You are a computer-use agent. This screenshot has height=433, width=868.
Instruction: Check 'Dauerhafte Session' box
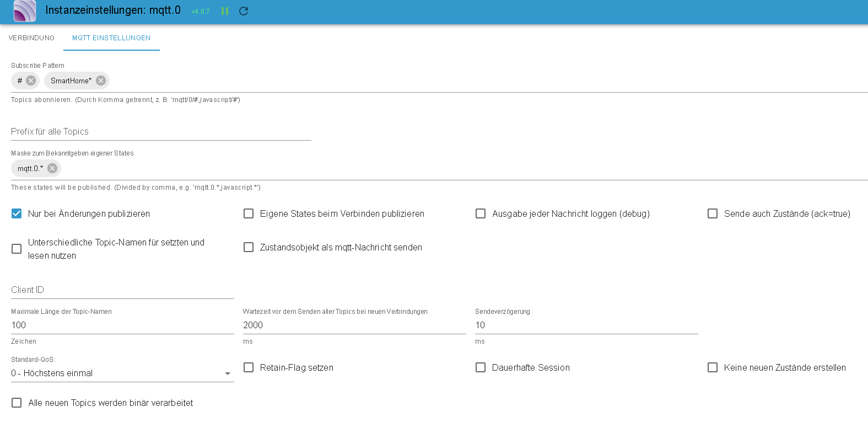point(481,367)
